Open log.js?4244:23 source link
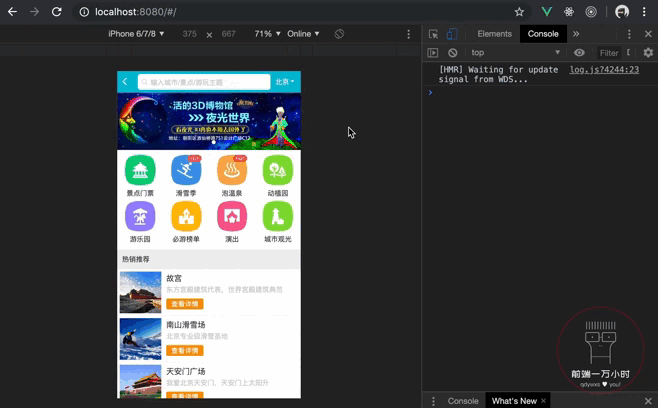This screenshot has height=408, width=658. tap(604, 70)
